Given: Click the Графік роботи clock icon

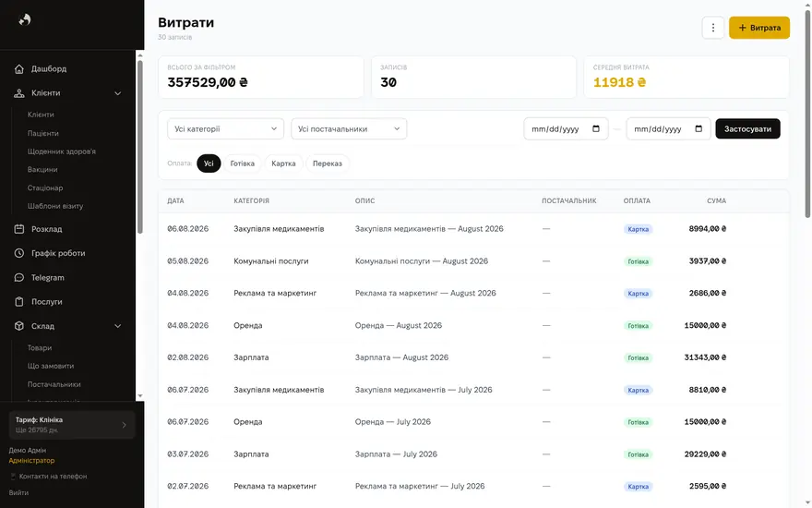Looking at the screenshot, I should (x=19, y=253).
